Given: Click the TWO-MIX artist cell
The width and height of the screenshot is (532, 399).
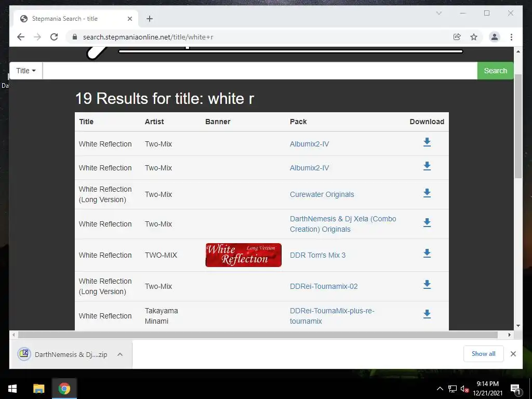Looking at the screenshot, I should click(x=161, y=255).
